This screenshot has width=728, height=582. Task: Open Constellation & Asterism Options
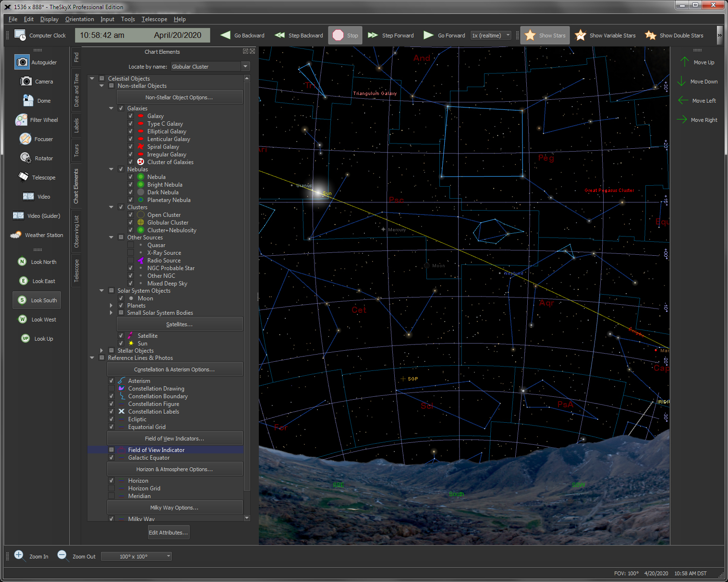pos(174,369)
